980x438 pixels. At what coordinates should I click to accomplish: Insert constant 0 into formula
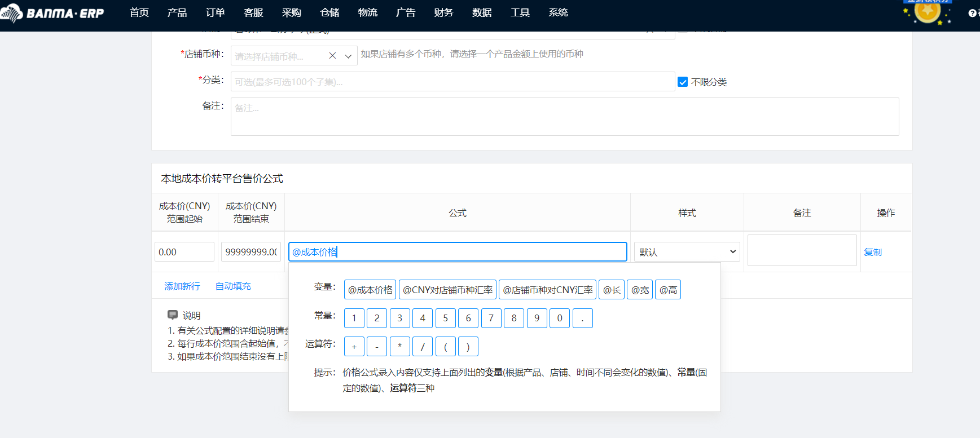pos(560,318)
